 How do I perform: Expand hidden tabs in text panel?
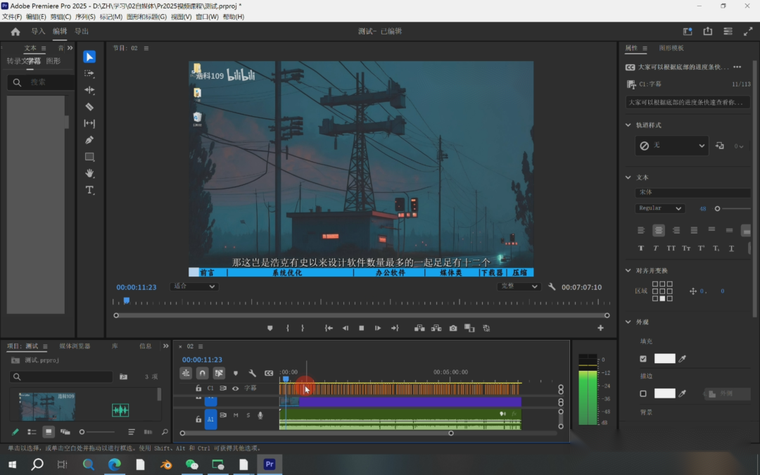[70, 48]
